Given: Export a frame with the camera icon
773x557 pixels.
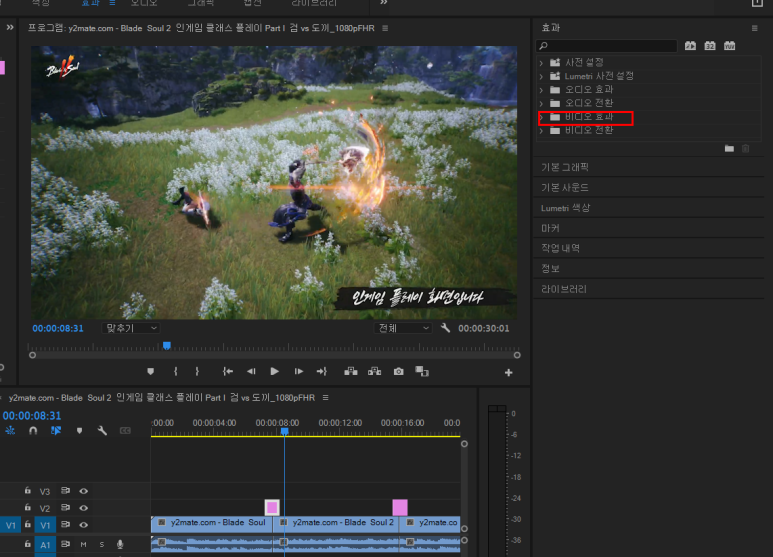Looking at the screenshot, I should tap(398, 372).
